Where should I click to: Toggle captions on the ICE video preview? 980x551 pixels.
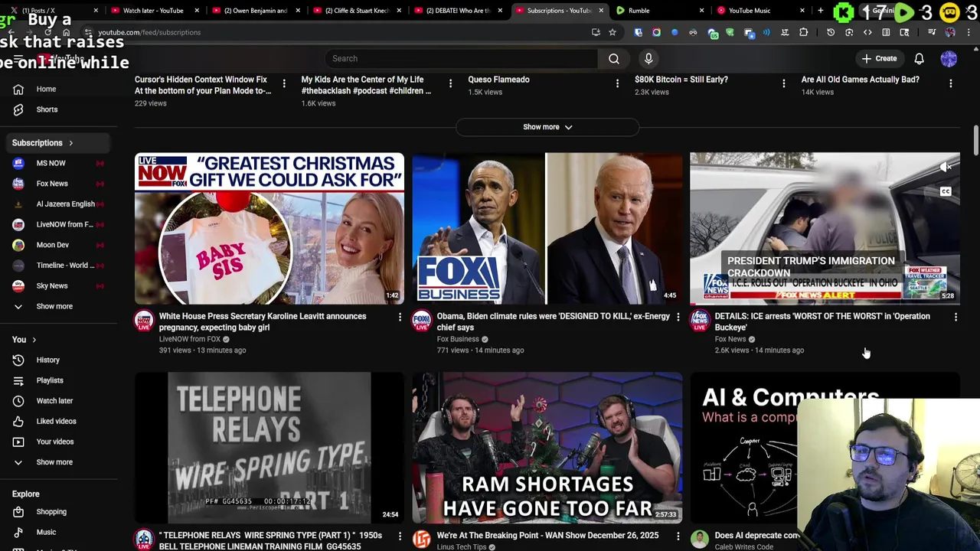(x=946, y=191)
